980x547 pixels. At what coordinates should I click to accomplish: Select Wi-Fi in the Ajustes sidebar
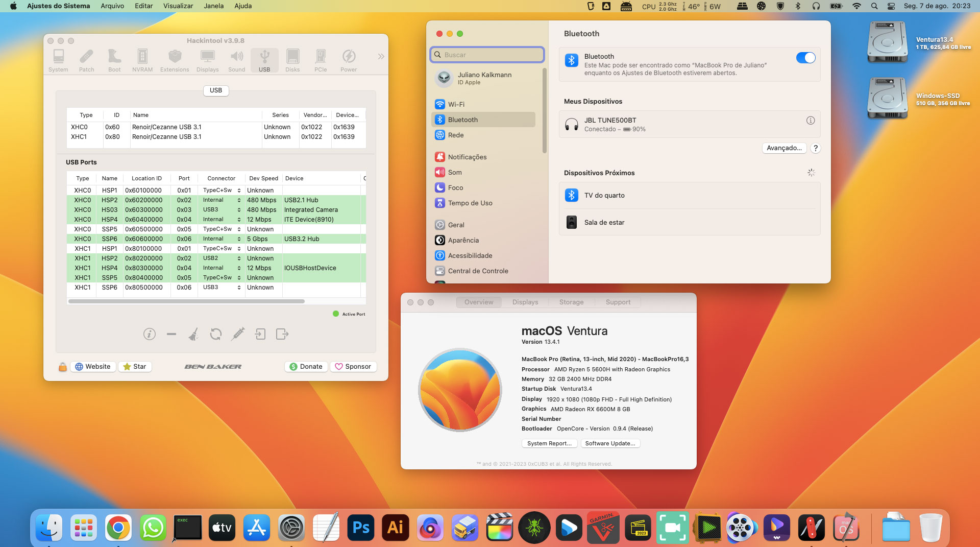point(456,104)
